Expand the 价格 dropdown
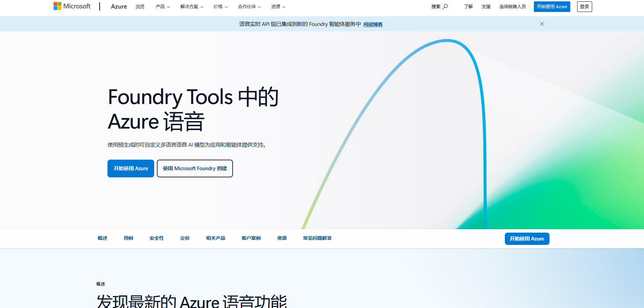The height and width of the screenshot is (308, 644). [x=220, y=6]
